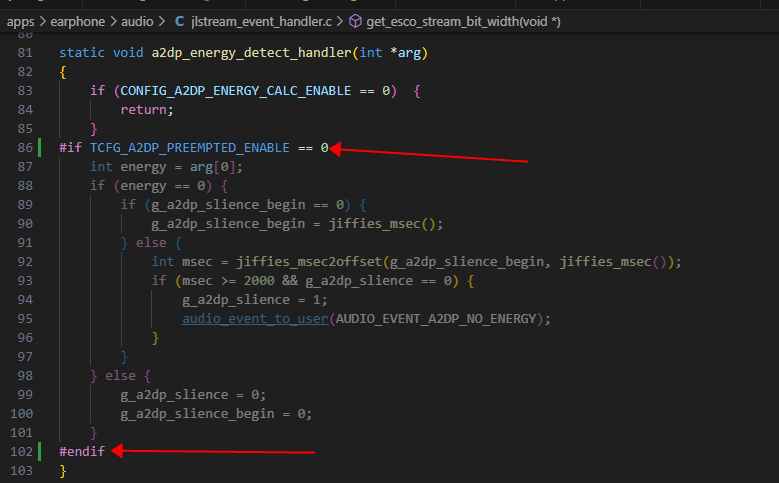Click 'int energy' declaration on line 87
This screenshot has height=483, width=779.
[x=128, y=167]
